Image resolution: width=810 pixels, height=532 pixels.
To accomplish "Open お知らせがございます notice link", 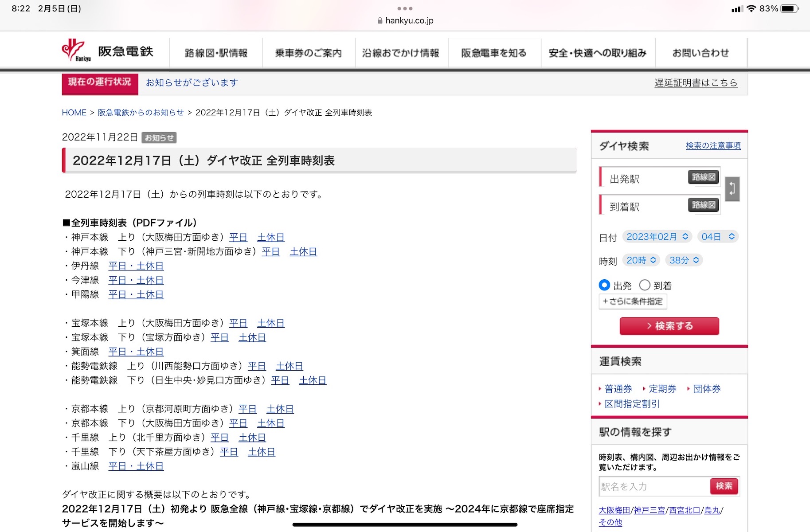I will click(x=192, y=83).
